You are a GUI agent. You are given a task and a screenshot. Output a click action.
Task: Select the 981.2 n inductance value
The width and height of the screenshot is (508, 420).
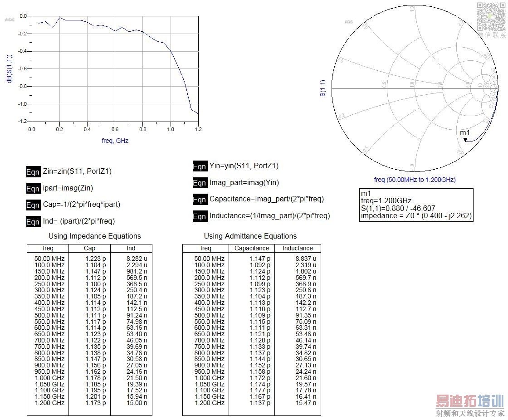click(x=137, y=271)
